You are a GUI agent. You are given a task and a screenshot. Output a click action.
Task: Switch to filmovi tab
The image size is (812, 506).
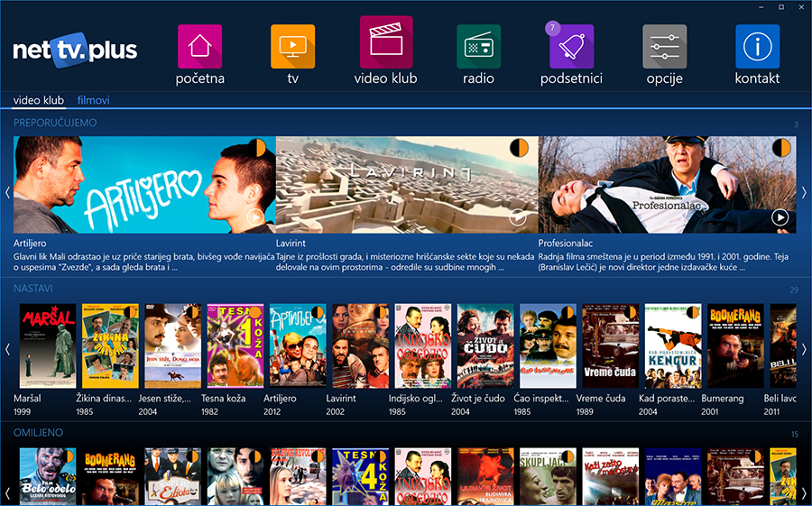(x=93, y=100)
